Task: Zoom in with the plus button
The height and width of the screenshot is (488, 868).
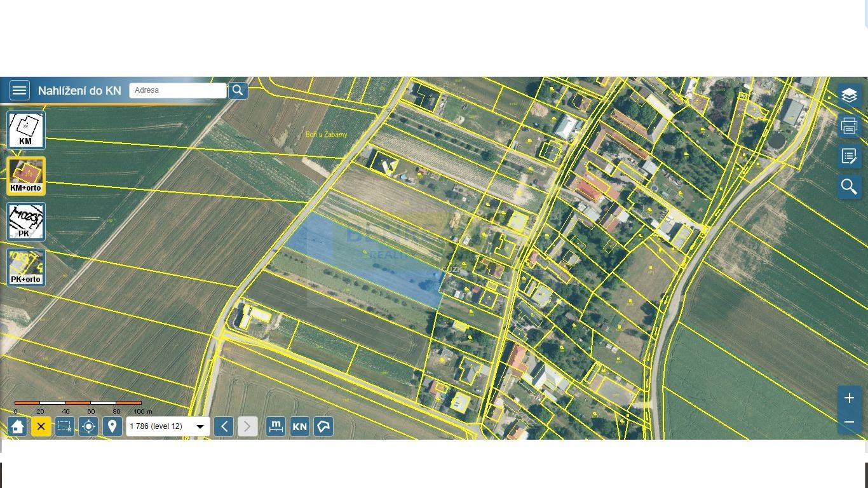Action: point(849,398)
